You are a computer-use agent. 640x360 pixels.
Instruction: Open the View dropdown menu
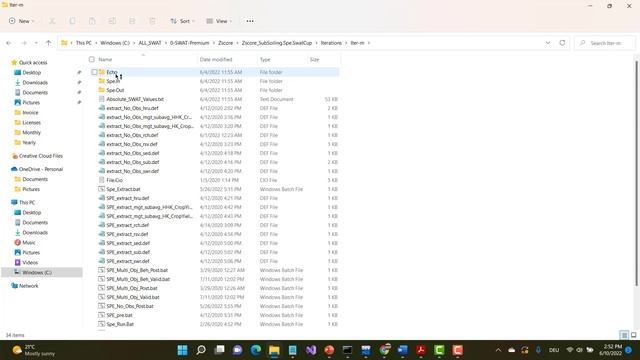[219, 21]
